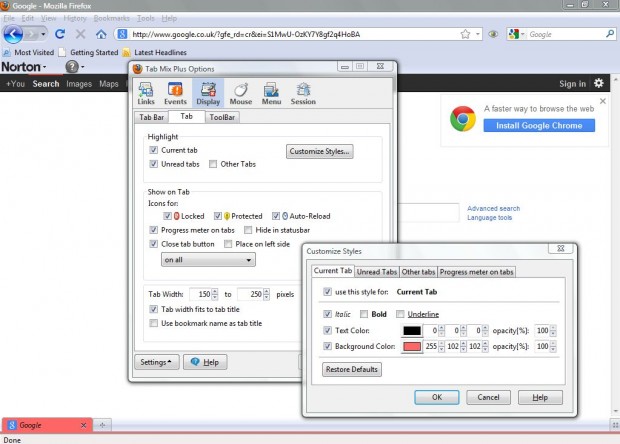Open the Norton help icon dropdown arrow
This screenshot has height=444, width=620.
pyautogui.click(x=83, y=67)
